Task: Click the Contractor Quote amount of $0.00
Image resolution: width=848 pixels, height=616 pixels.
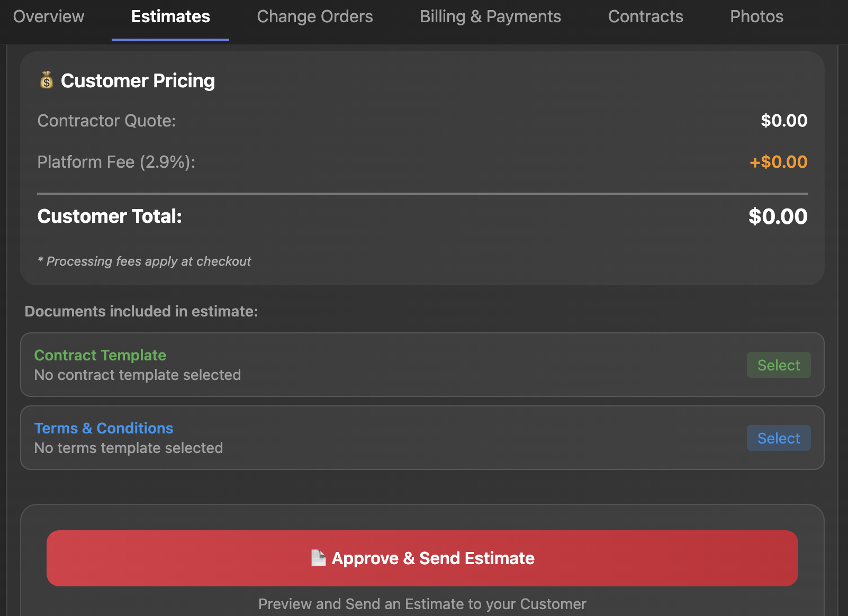Action: (x=784, y=121)
